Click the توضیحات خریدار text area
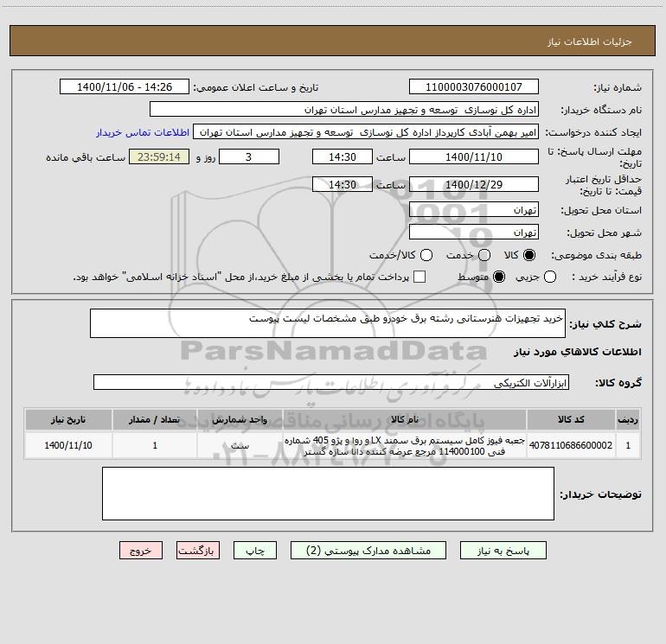 point(328,494)
